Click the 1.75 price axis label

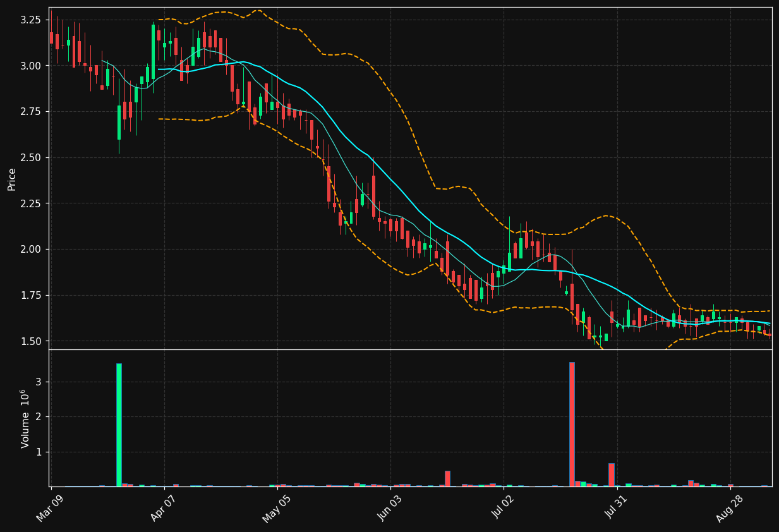point(32,296)
